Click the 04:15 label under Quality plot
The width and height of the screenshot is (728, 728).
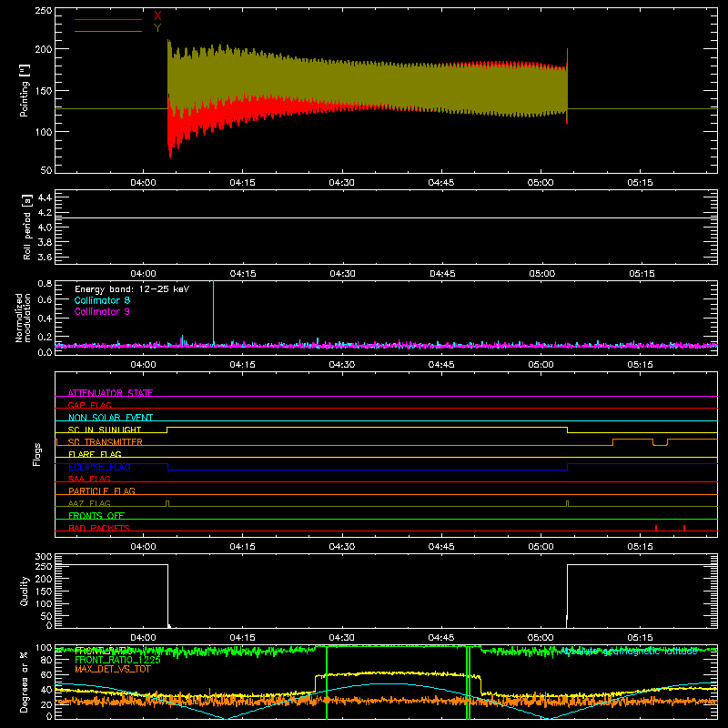tap(242, 638)
